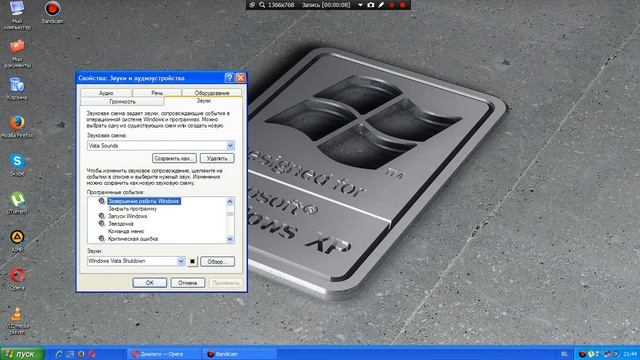
Task: Launch µTorrent from the desktop icon
Action: (17, 203)
